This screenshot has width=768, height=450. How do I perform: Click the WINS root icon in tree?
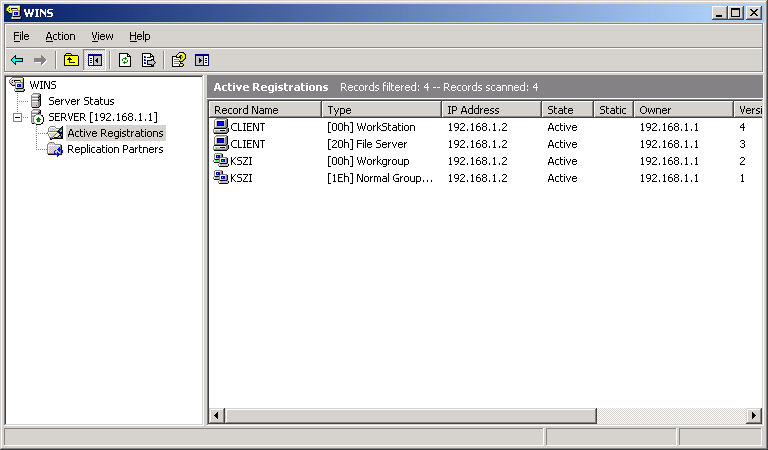click(x=17, y=84)
